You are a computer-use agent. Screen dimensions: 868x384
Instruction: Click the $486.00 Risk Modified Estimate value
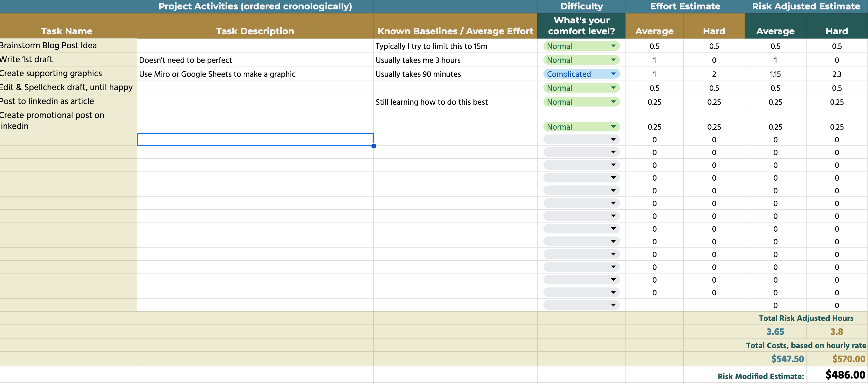(845, 375)
